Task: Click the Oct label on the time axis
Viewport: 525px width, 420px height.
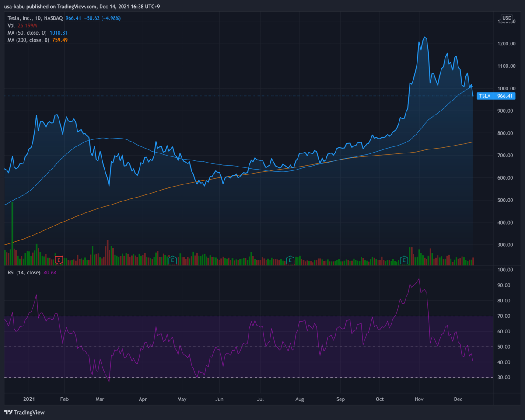Action: (380, 399)
